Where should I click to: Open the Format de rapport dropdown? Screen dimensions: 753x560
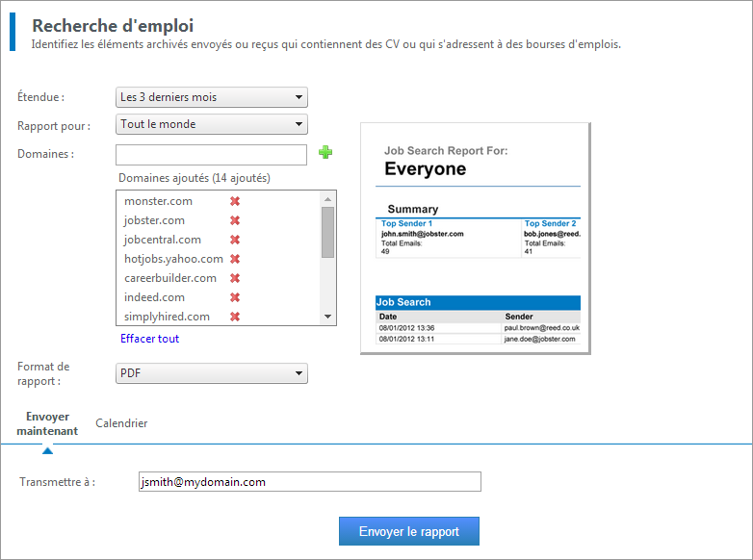[211, 373]
